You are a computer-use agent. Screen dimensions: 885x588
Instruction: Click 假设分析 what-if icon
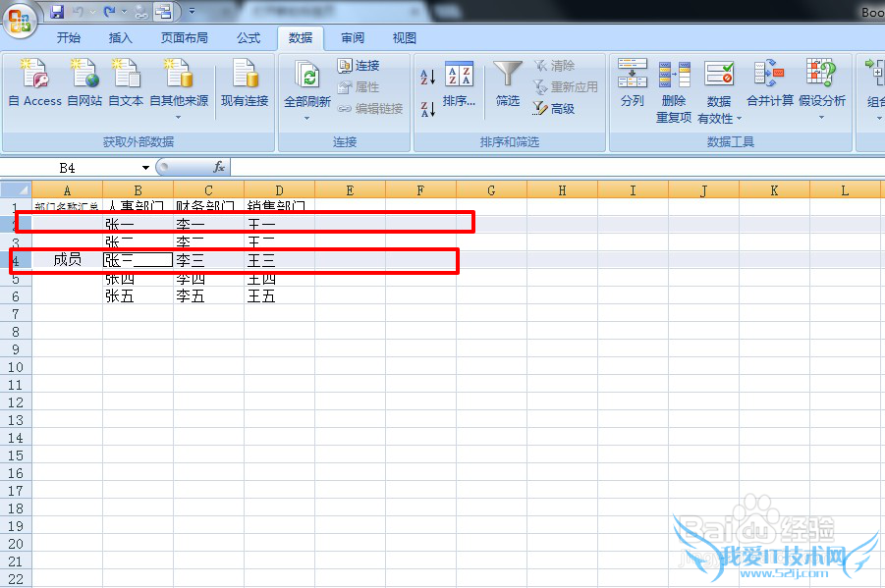pos(821,73)
